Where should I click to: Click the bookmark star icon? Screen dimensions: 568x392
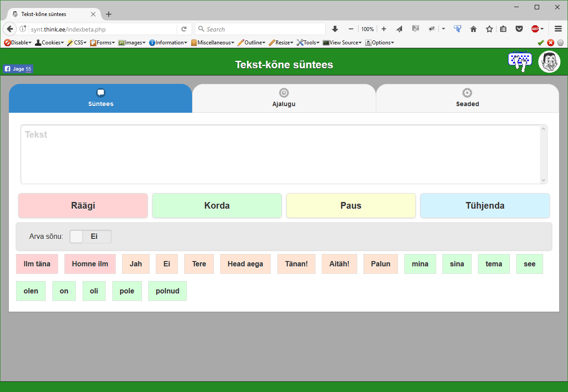click(x=489, y=29)
